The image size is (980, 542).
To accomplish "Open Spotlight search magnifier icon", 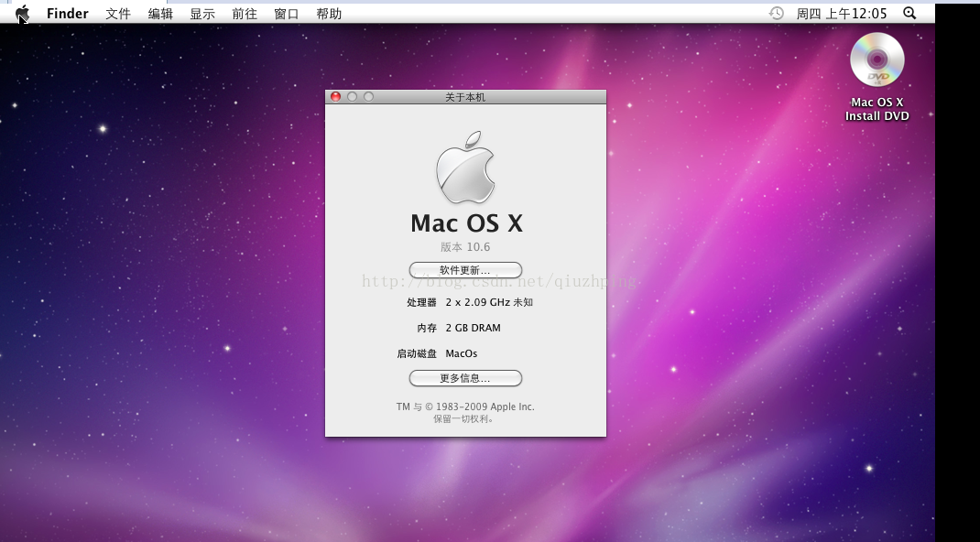I will click(x=909, y=13).
